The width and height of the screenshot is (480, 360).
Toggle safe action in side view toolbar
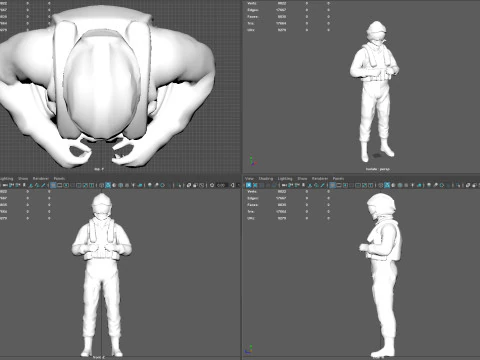click(364, 185)
